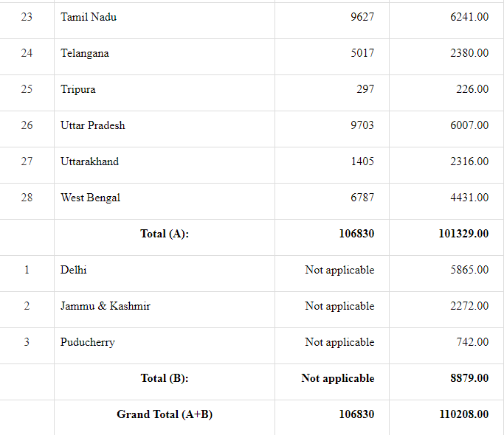Select the Puducherry row name
This screenshot has width=504, height=435.
[x=88, y=342]
